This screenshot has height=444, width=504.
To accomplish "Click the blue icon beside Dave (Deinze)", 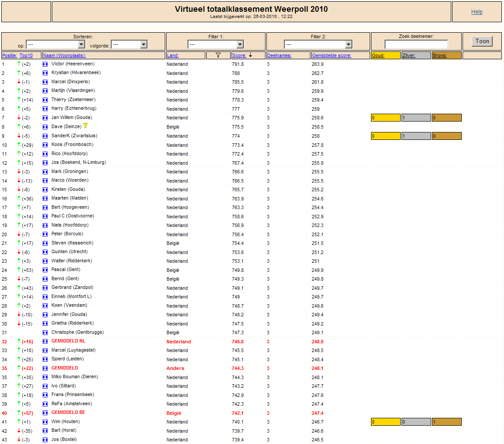I will point(45,127).
